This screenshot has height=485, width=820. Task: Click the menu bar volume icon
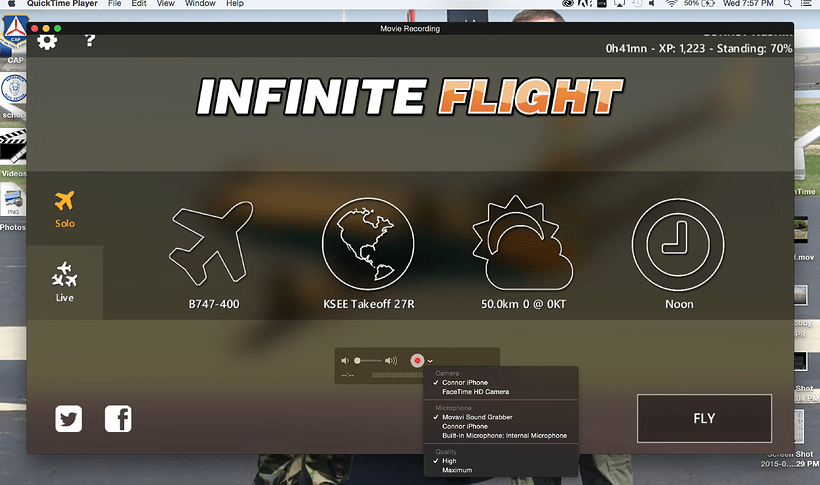click(652, 3)
